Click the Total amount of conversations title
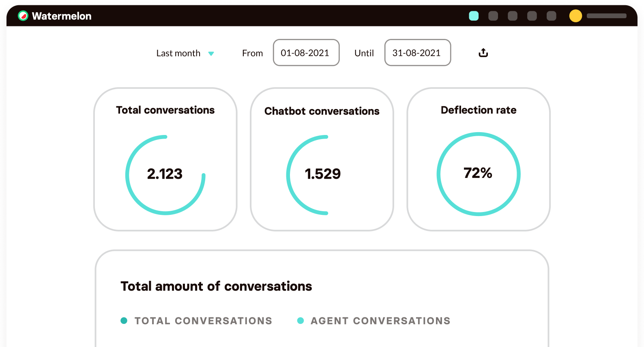 216,286
